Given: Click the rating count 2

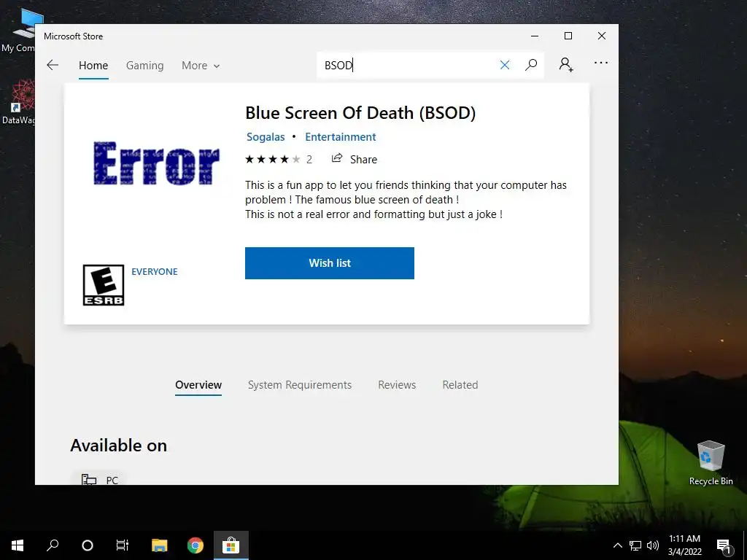Looking at the screenshot, I should point(309,160).
